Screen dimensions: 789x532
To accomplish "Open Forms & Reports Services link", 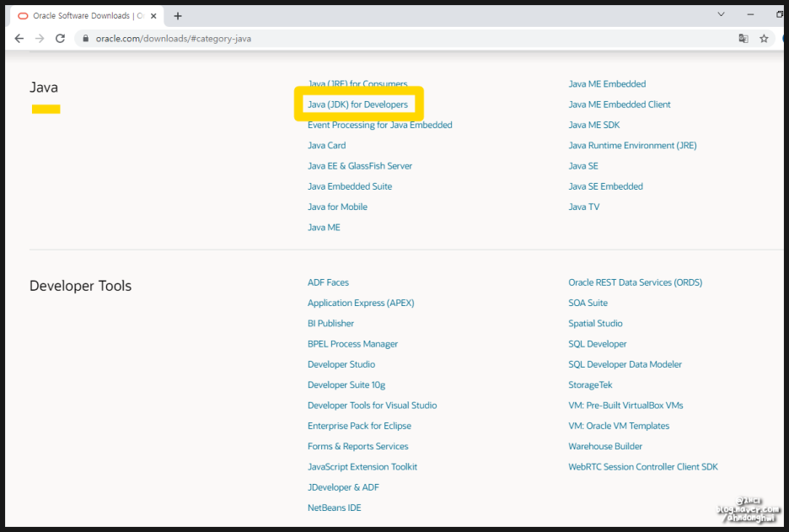I will [x=357, y=447].
